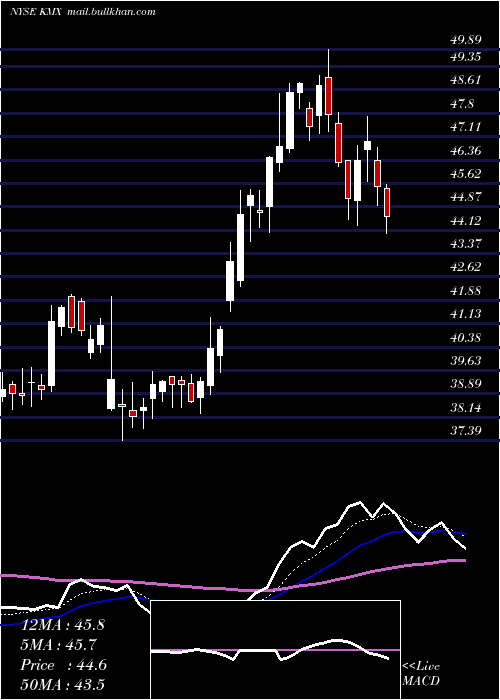Click the 5MA : 45.7 reading
This screenshot has width=500, height=700.
[59, 645]
